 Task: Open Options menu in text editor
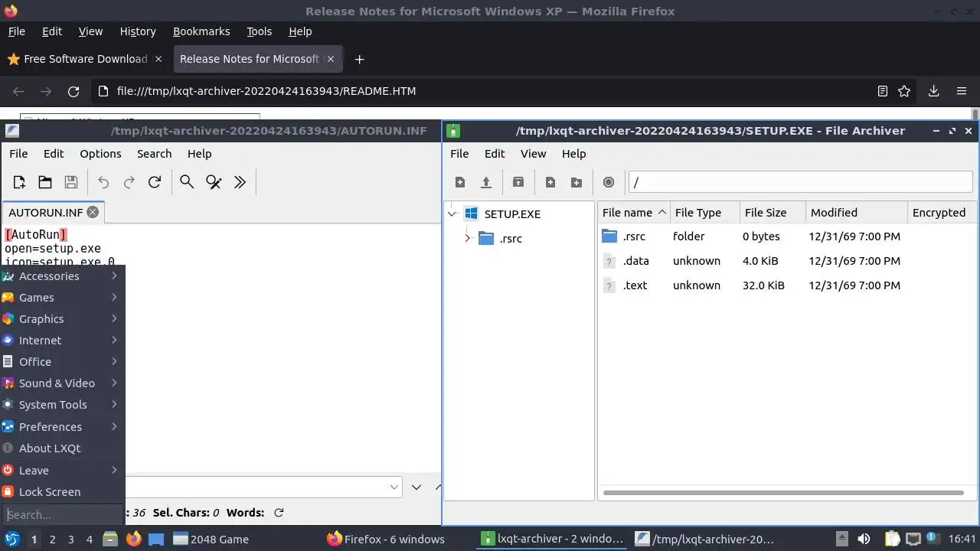click(x=100, y=153)
